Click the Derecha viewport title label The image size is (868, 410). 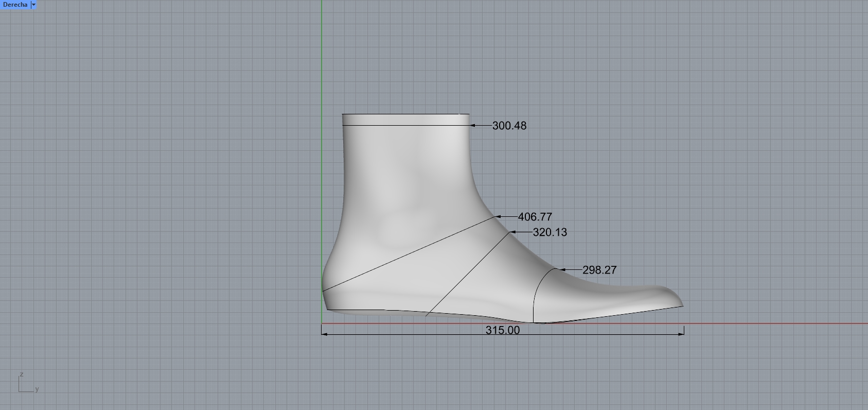pyautogui.click(x=15, y=5)
